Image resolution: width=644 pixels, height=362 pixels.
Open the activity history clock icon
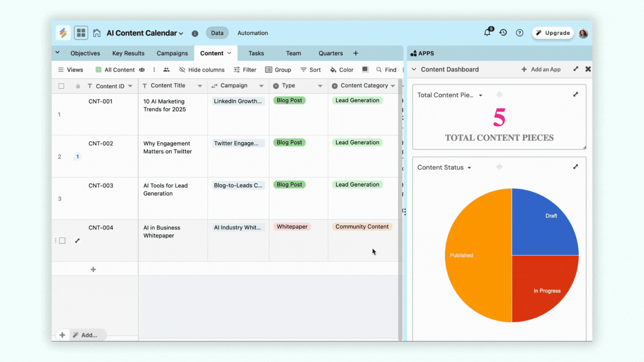tap(503, 33)
